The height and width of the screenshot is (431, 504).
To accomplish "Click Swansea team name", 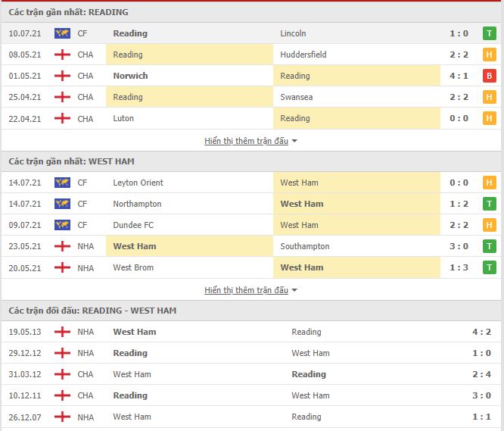I will click(297, 97).
